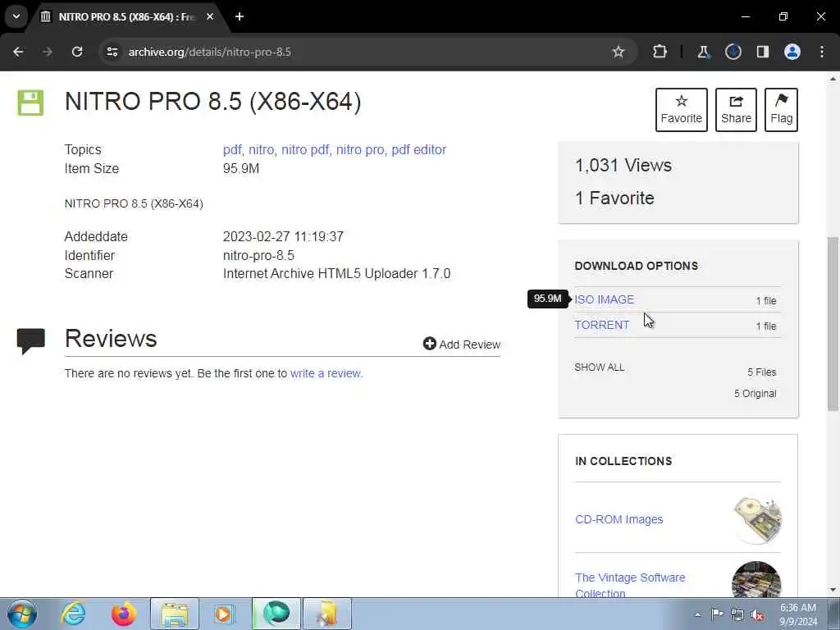840x630 pixels.
Task: Click Add Review
Action: pyautogui.click(x=462, y=345)
